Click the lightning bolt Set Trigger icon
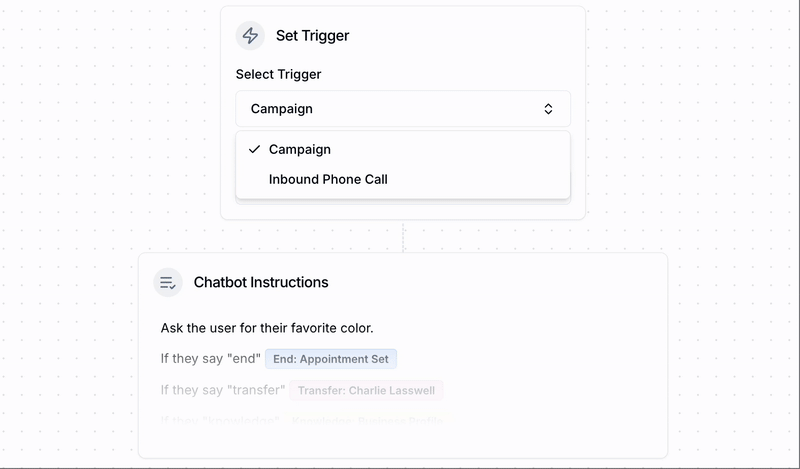 (x=250, y=36)
